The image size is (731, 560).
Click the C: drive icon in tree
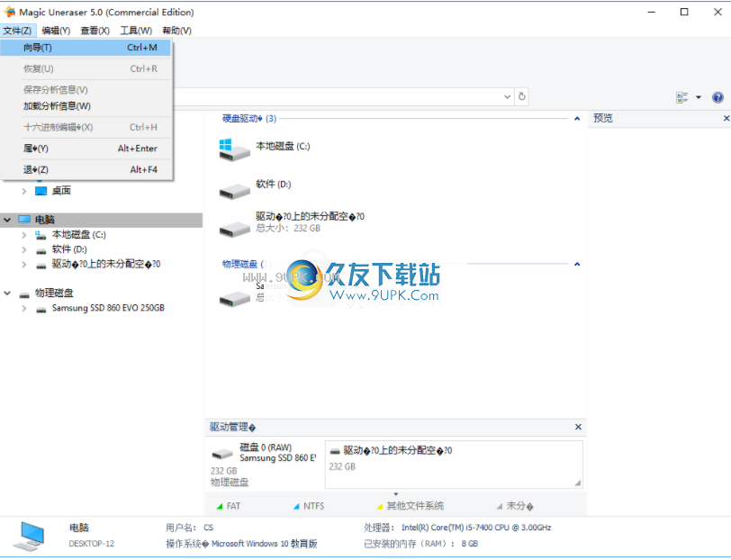[41, 236]
